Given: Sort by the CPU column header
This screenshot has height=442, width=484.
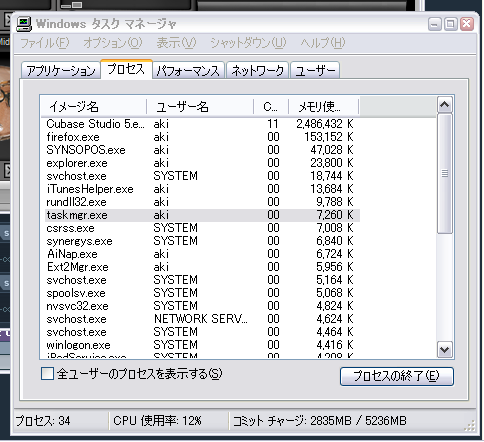Looking at the screenshot, I should 271,107.
